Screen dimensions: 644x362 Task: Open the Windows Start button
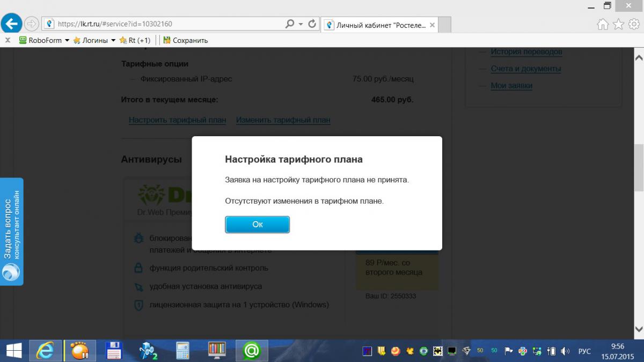tap(13, 351)
